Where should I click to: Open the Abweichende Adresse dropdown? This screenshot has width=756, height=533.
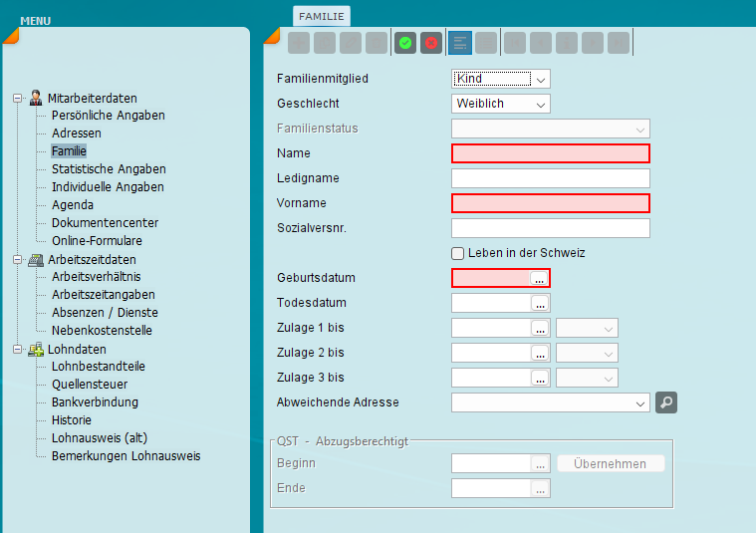551,402
